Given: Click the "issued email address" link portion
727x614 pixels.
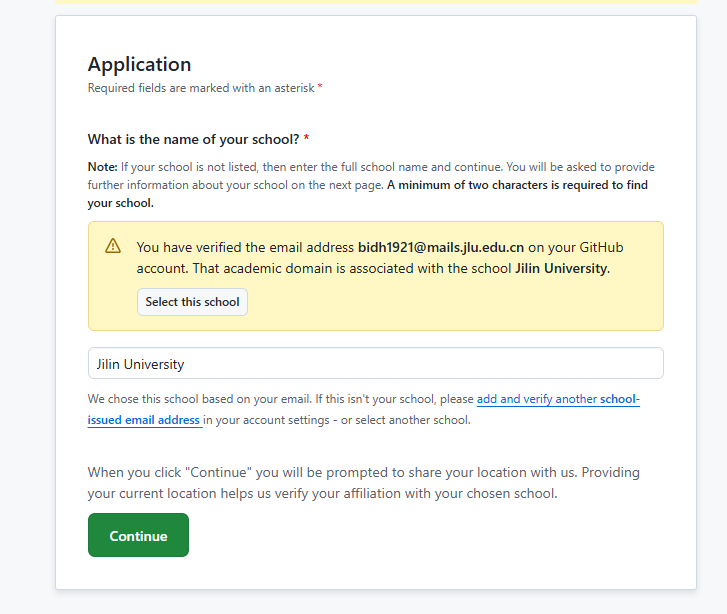Looking at the screenshot, I should click(x=144, y=420).
